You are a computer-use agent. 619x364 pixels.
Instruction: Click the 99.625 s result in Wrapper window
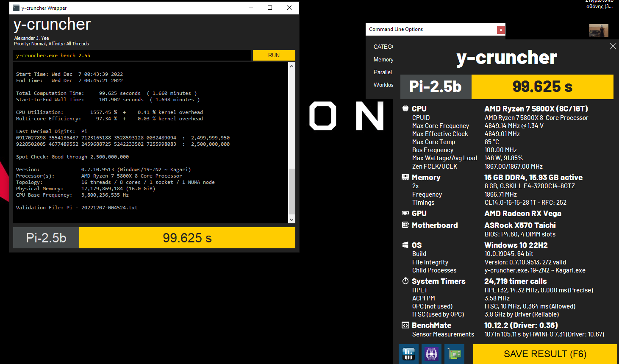point(187,238)
